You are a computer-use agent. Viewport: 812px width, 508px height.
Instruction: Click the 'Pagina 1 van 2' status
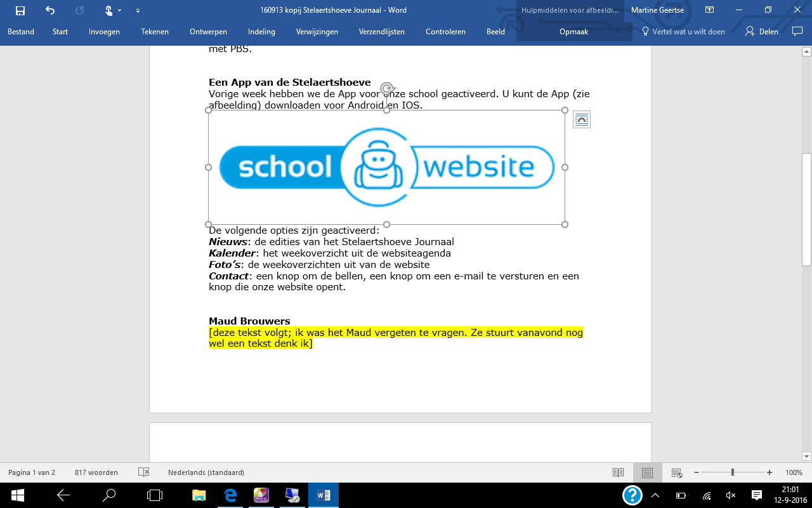pos(32,472)
